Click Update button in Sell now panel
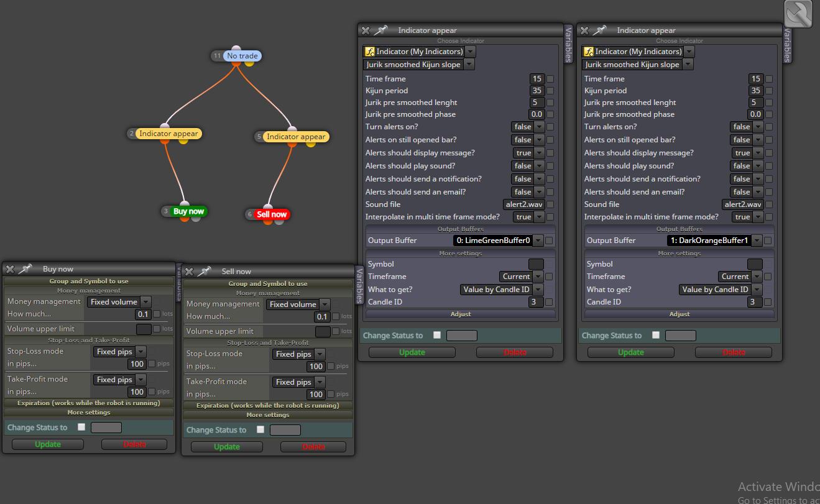The height and width of the screenshot is (504, 820). (227, 447)
